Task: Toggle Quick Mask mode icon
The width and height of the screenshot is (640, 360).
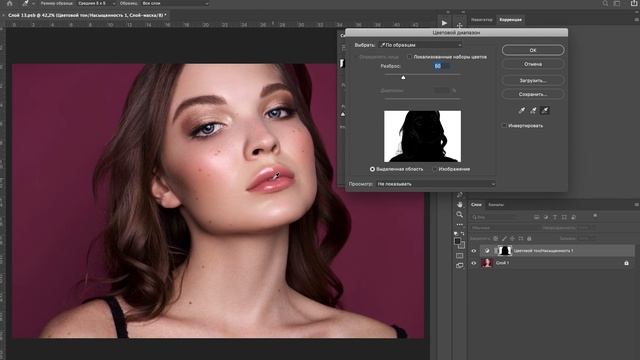Action: (460, 256)
